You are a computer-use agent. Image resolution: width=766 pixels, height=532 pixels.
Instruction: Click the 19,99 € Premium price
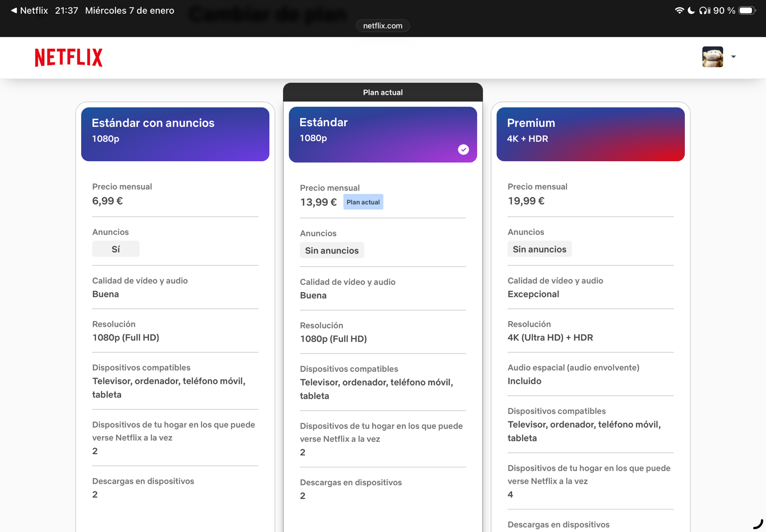click(x=526, y=201)
